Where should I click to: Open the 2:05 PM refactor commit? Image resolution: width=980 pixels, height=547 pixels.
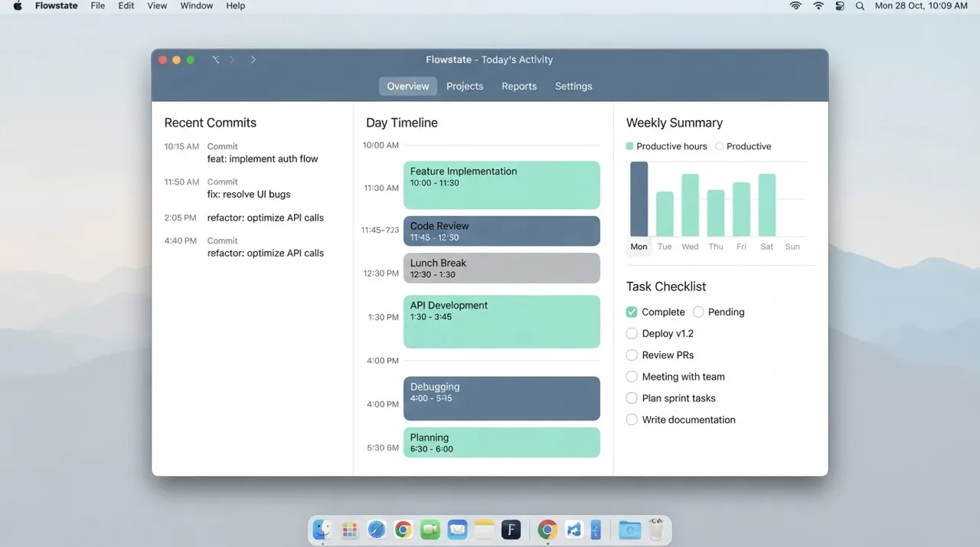click(x=266, y=218)
